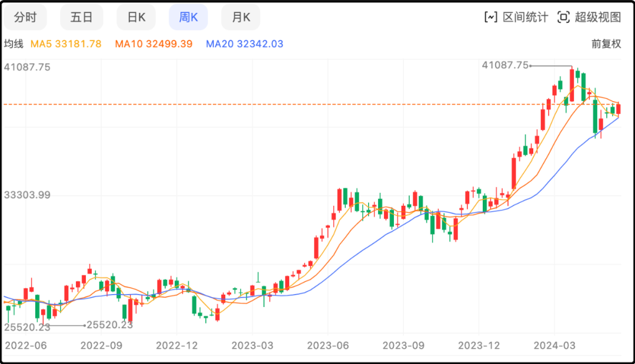Screen dimensions: 635x364
Task: Click the 超级视图 super view icon
Action: [563, 17]
